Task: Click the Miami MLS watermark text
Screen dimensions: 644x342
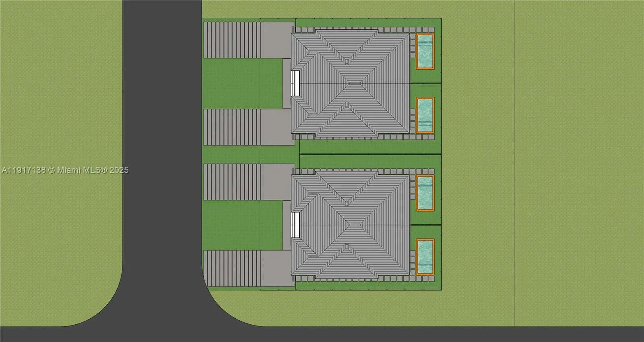Action: click(x=65, y=170)
